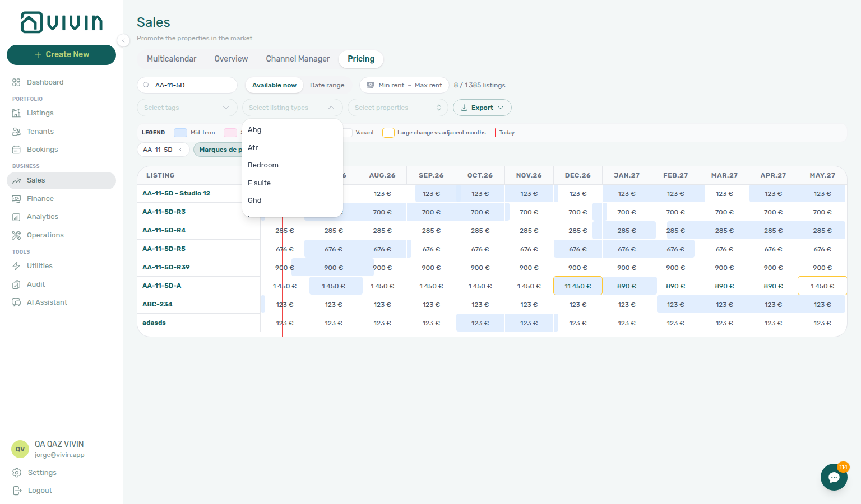Open the adasds listing
This screenshot has height=504, width=861.
point(154,323)
